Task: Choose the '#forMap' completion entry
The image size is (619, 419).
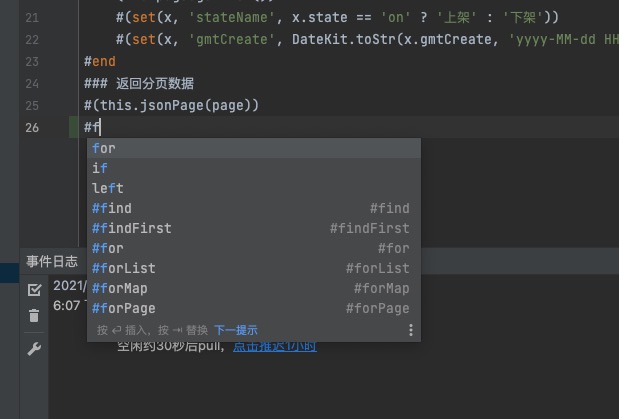Action: tap(120, 288)
